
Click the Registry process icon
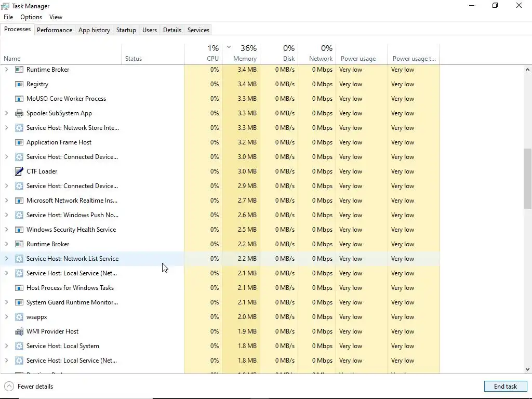(x=19, y=84)
